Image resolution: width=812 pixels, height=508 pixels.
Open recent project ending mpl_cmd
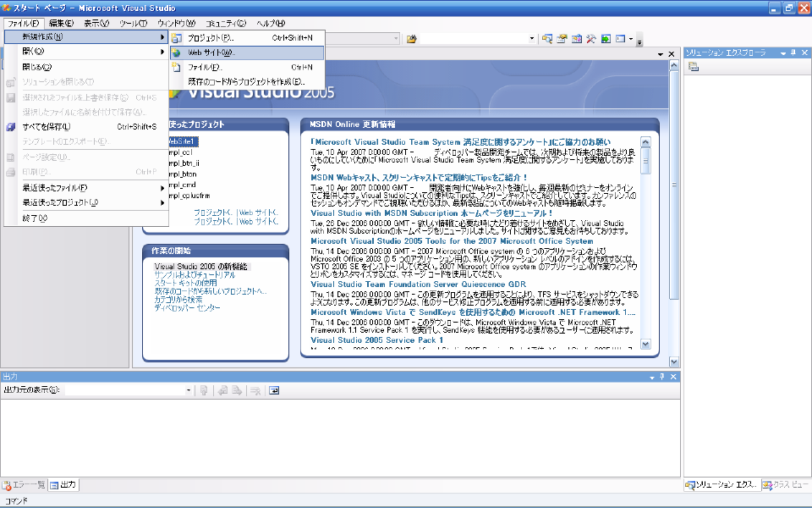(x=183, y=185)
